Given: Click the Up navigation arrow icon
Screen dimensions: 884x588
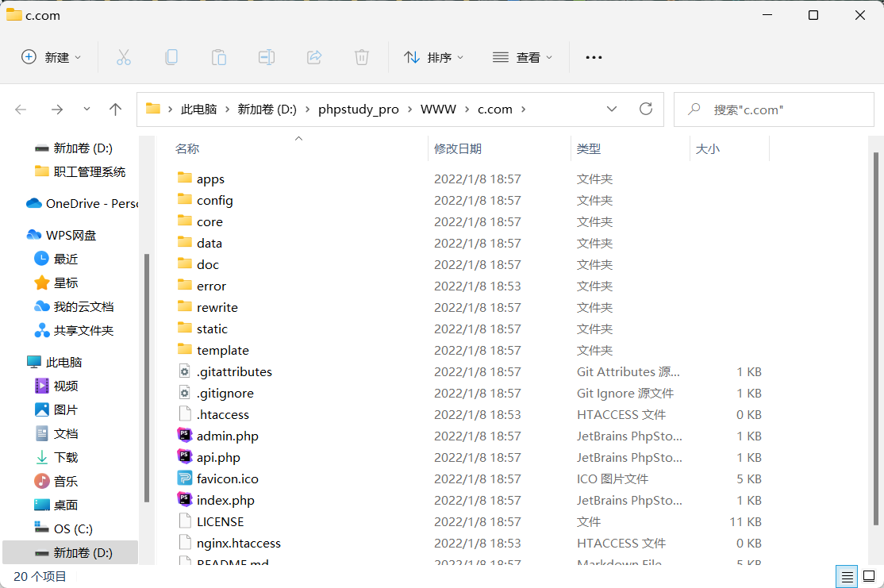Looking at the screenshot, I should (x=115, y=109).
